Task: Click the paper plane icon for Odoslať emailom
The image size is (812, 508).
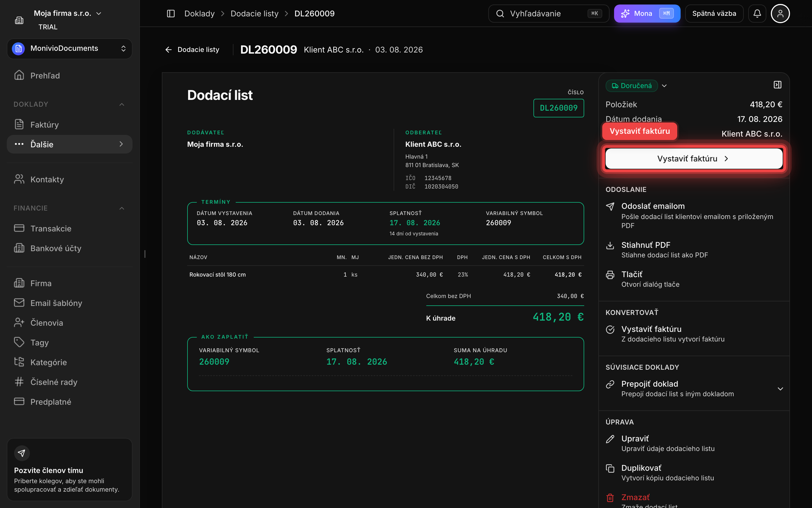Action: 610,206
